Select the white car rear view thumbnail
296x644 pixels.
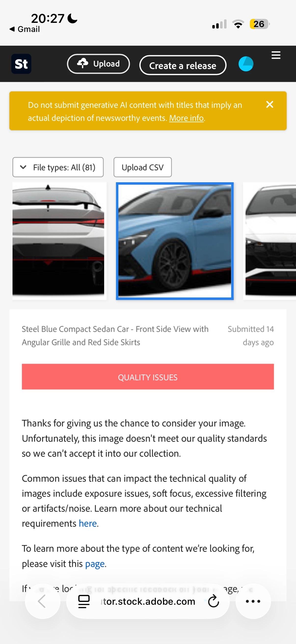59,241
